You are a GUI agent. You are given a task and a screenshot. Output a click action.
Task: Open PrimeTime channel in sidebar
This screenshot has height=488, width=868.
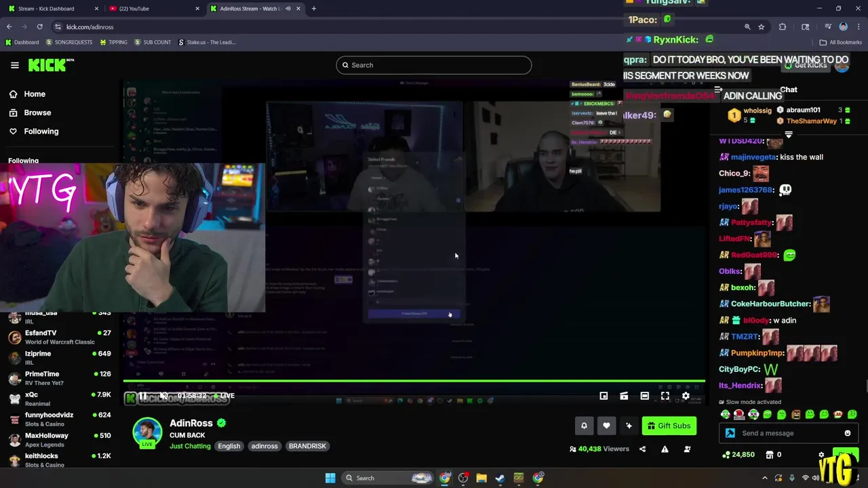(58, 378)
